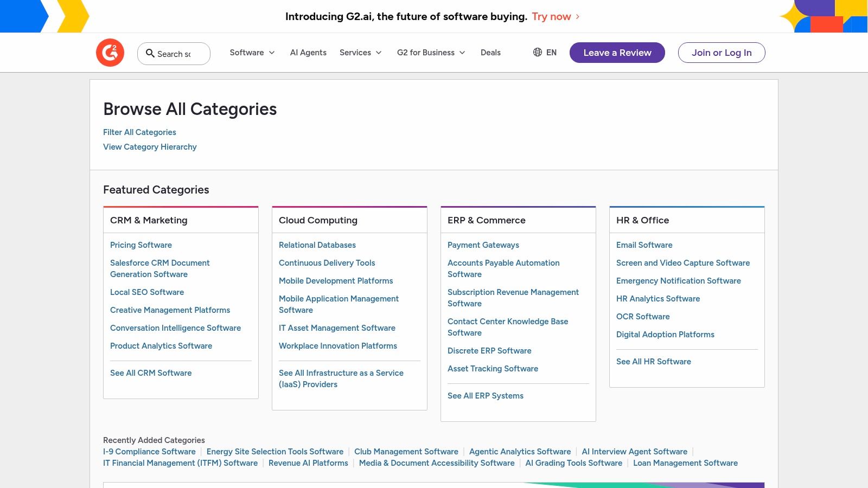View the Category Hierarchy
Image resolution: width=868 pixels, height=488 pixels.
pos(150,146)
